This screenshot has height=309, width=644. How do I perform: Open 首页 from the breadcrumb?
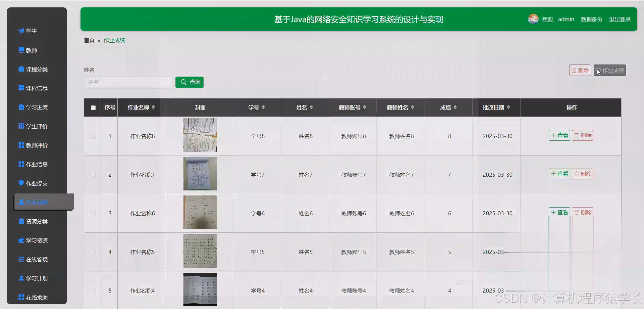point(89,40)
